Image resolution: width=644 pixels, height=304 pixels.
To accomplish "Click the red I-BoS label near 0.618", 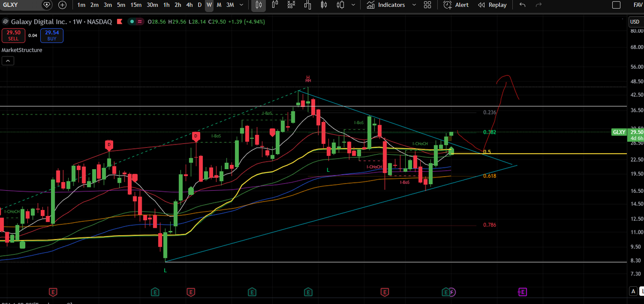I will click(405, 183).
